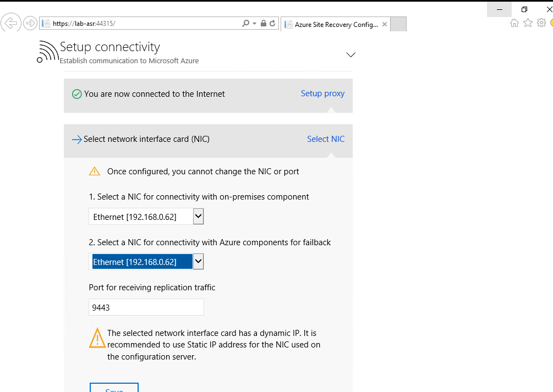Click the Setup connectivity wireless icon
Screen dimensions: 553x392
pos(47,52)
